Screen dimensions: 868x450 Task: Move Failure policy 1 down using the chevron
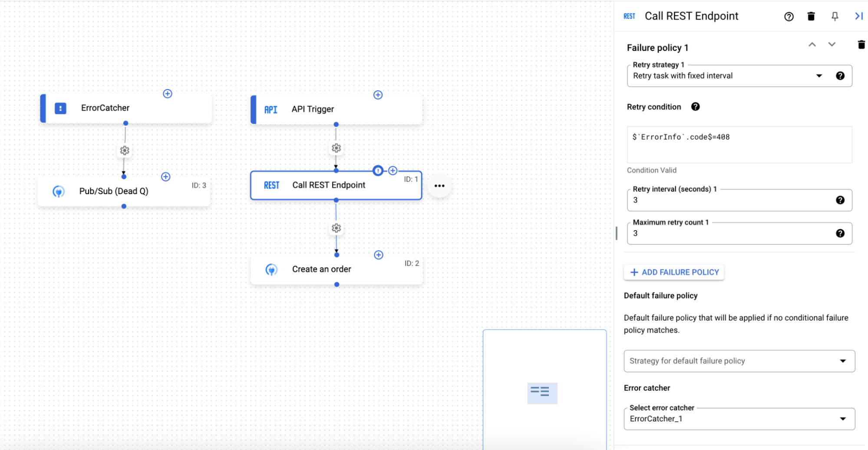pos(832,44)
